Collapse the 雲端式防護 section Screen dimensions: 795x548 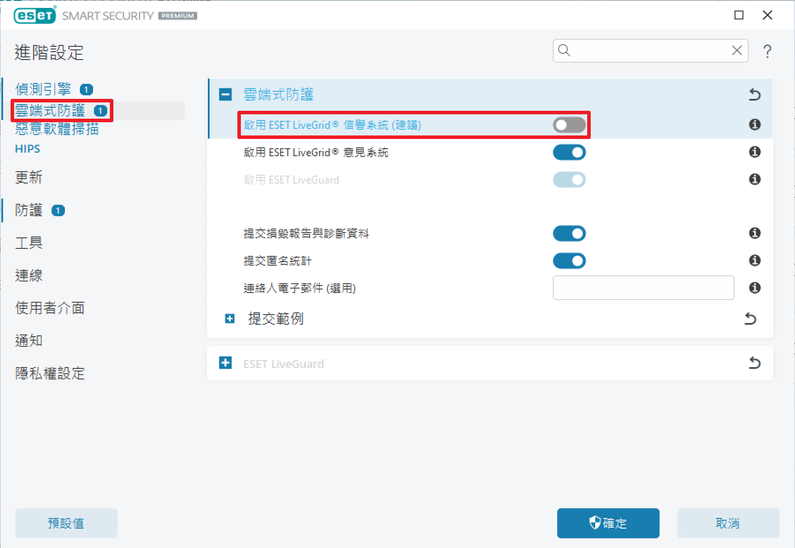[x=225, y=94]
